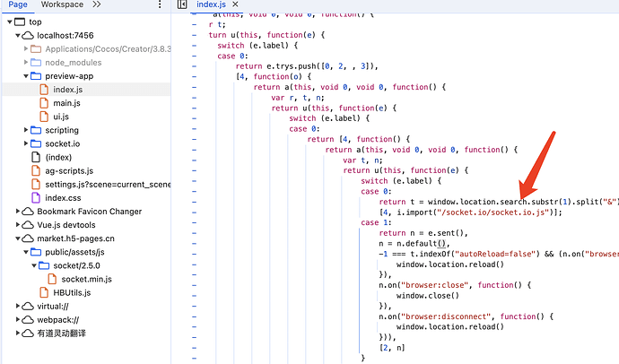Click the ui.js file icon
Viewport: 619px width, 364px height.
[44, 117]
